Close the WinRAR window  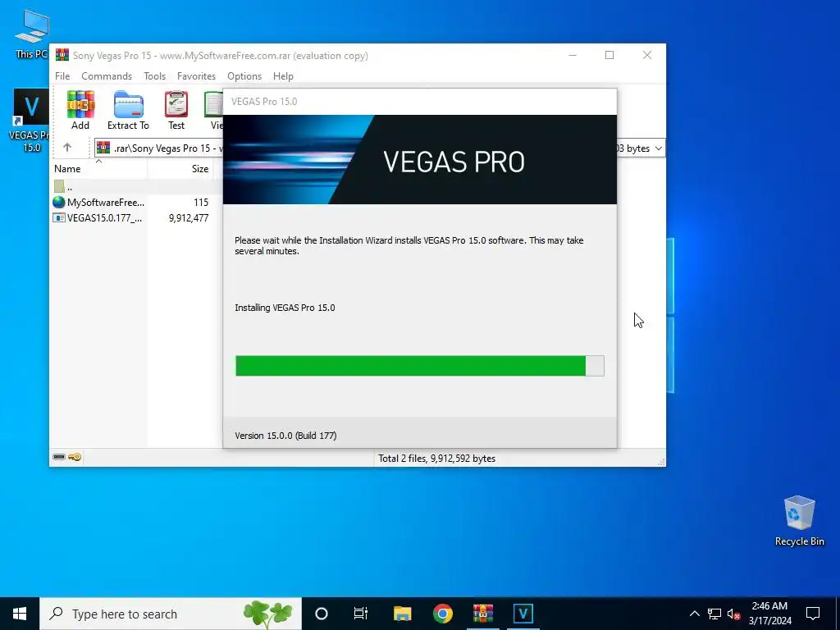pyautogui.click(x=647, y=55)
